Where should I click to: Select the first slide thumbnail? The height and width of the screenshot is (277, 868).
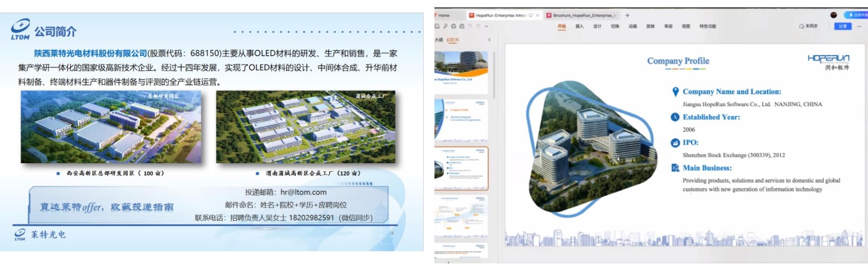coord(461,71)
